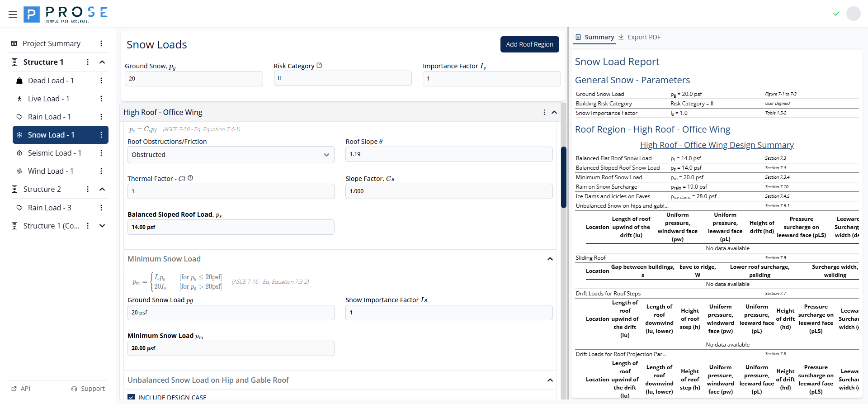The width and height of the screenshot is (868, 404).
Task: Open Wind Load - 1 options menu
Action: point(101,171)
